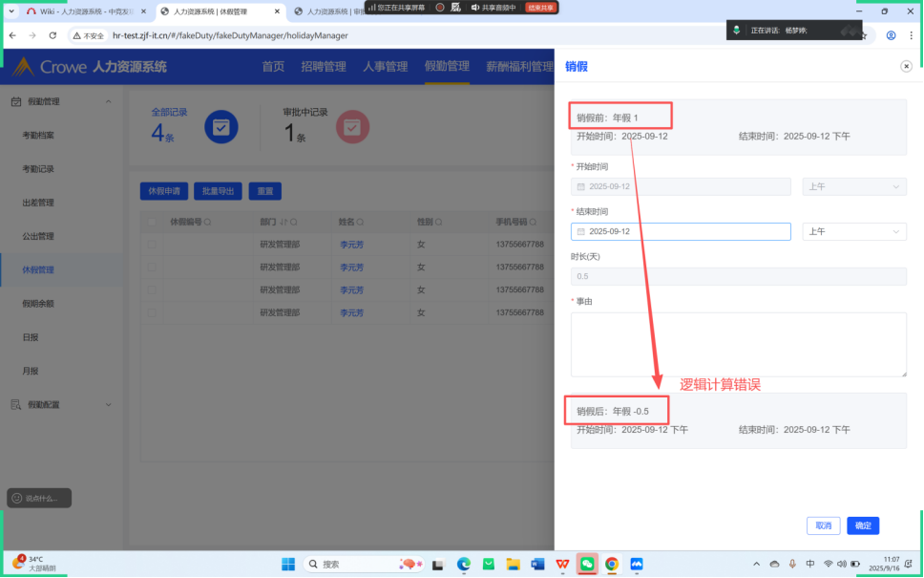
Task: Open the 结束时间 date picker field
Action: coord(681,231)
